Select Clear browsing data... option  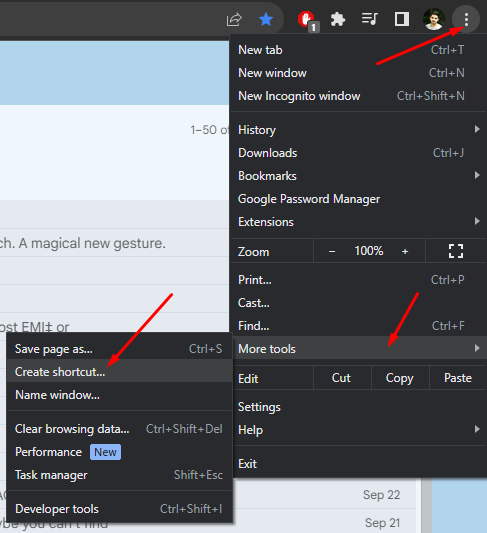[x=119, y=429]
